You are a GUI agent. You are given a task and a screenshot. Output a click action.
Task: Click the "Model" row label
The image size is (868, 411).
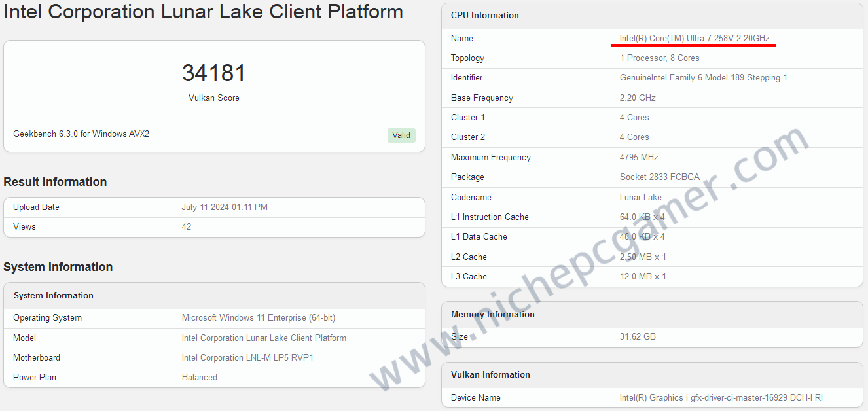(x=24, y=338)
